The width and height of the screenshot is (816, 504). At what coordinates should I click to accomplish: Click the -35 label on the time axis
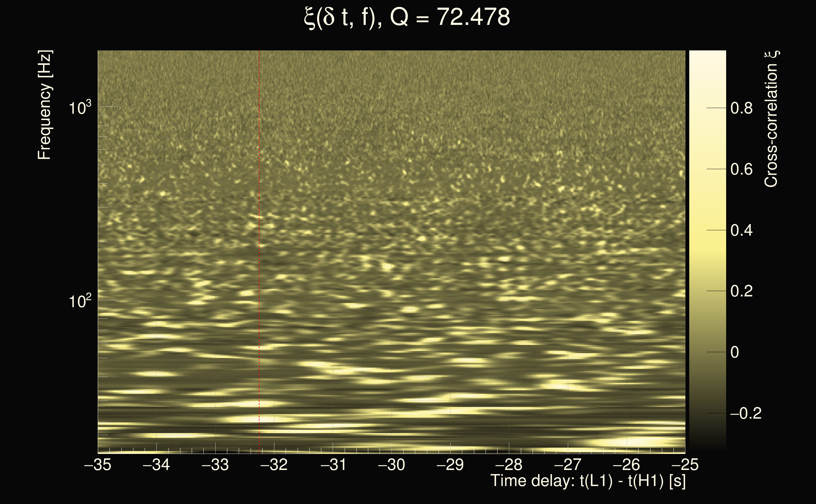point(98,465)
